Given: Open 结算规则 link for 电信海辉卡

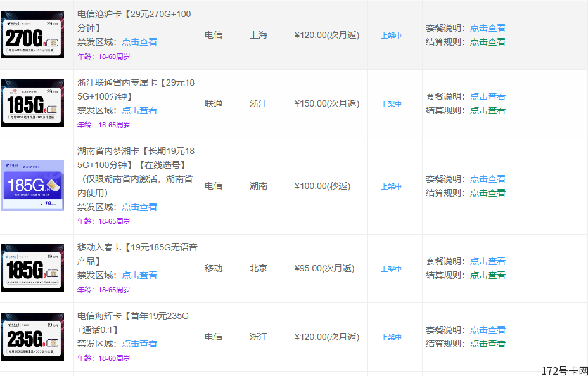Looking at the screenshot, I should coord(488,344).
